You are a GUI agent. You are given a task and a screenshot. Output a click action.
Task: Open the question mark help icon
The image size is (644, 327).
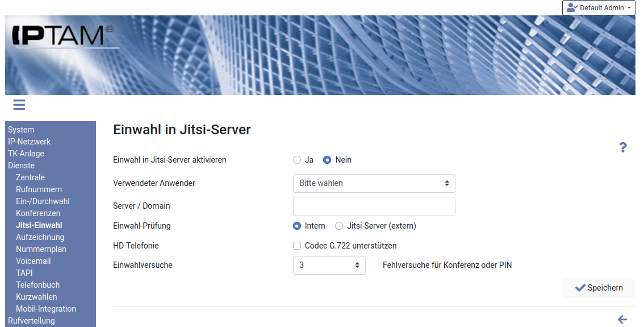point(622,148)
